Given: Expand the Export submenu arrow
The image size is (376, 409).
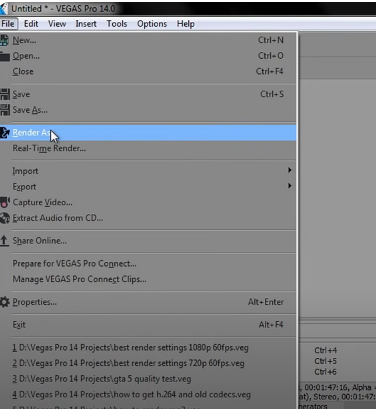Looking at the screenshot, I should 290,186.
